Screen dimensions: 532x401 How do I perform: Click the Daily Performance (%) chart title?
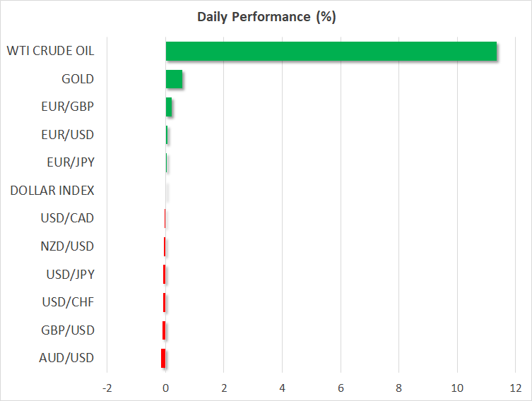pos(266,17)
